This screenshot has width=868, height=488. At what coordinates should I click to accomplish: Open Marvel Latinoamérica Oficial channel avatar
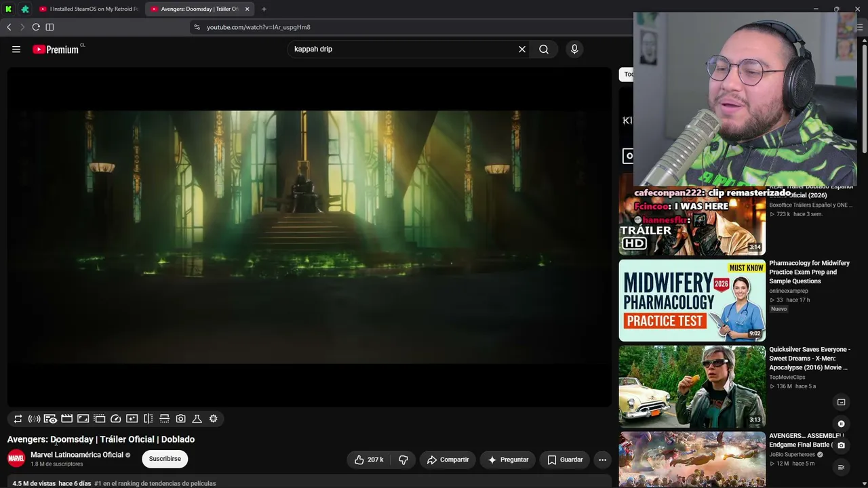[x=16, y=459]
